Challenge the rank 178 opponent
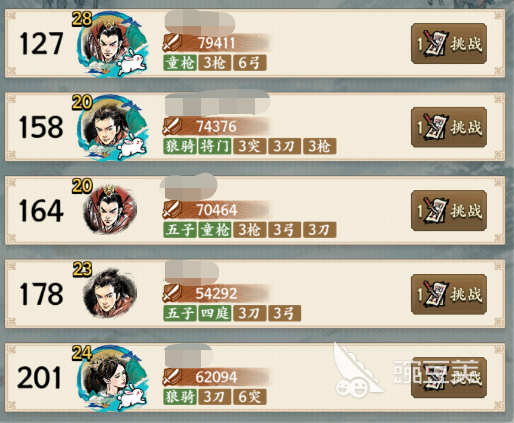This screenshot has height=423, width=514. (x=449, y=294)
